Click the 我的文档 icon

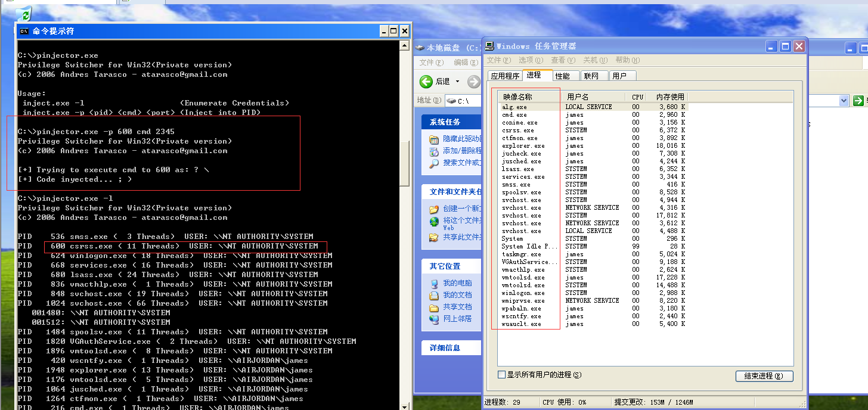click(434, 295)
